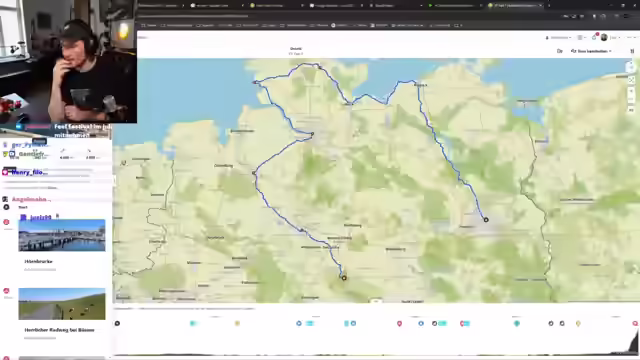This screenshot has width=640, height=360.
Task: Click the black Start icon in the itinerary
Action: 6,207
